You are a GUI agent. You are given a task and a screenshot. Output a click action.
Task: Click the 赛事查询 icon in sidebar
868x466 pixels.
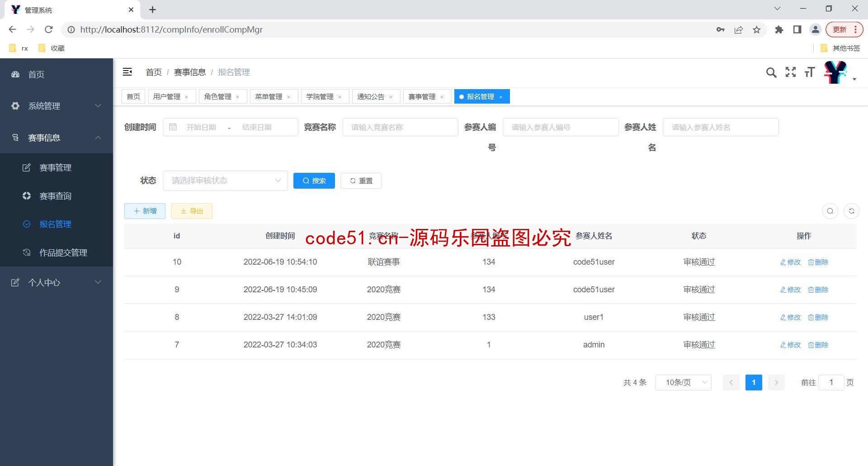[27, 196]
